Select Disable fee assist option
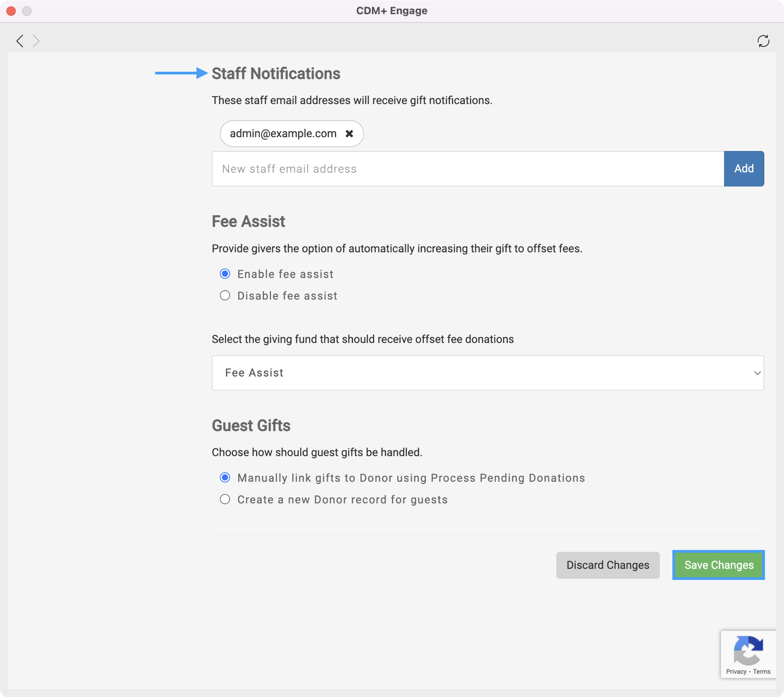The image size is (784, 697). tap(225, 295)
